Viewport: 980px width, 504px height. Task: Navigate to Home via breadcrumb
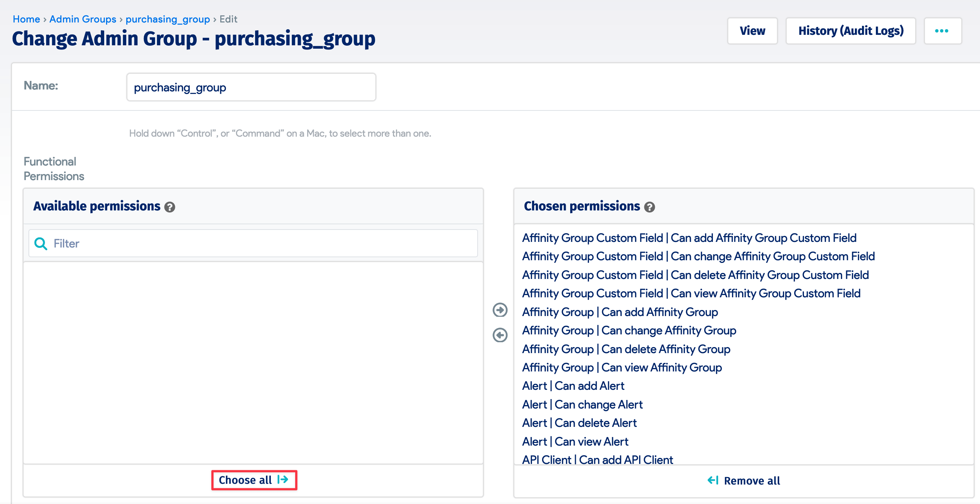point(26,19)
